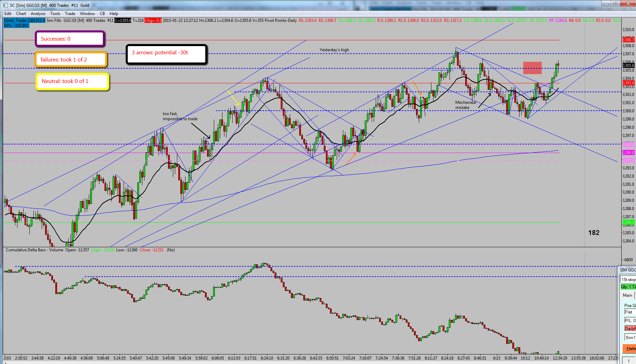Select the Sim1 account field
Screen dimensions: 636x364
coord(630,338)
